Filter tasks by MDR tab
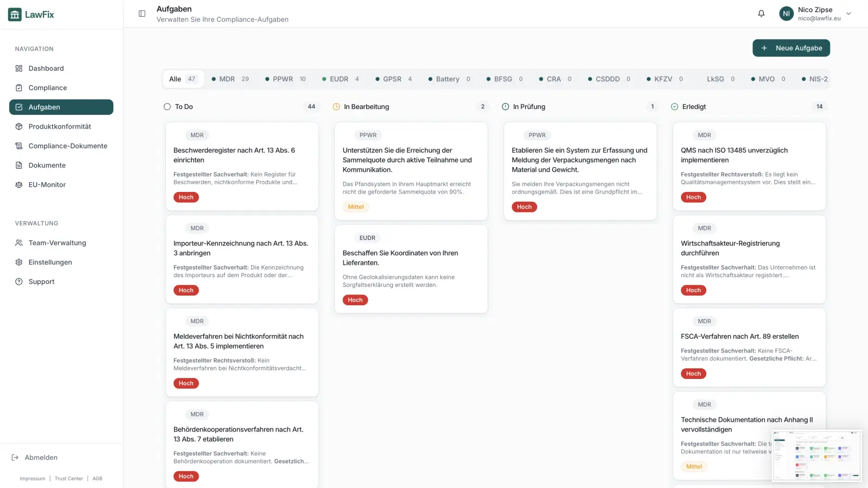The width and height of the screenshot is (868, 488). (230, 79)
